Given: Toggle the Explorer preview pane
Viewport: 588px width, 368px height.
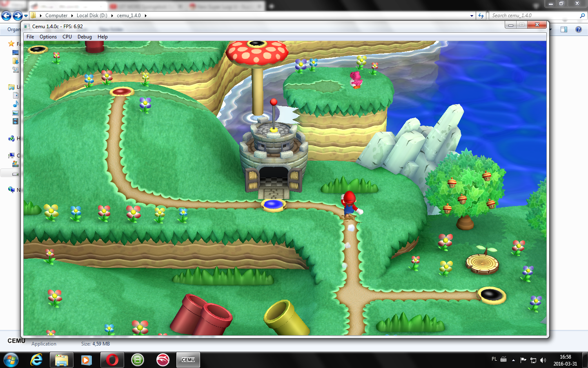Looking at the screenshot, I should coord(564,29).
